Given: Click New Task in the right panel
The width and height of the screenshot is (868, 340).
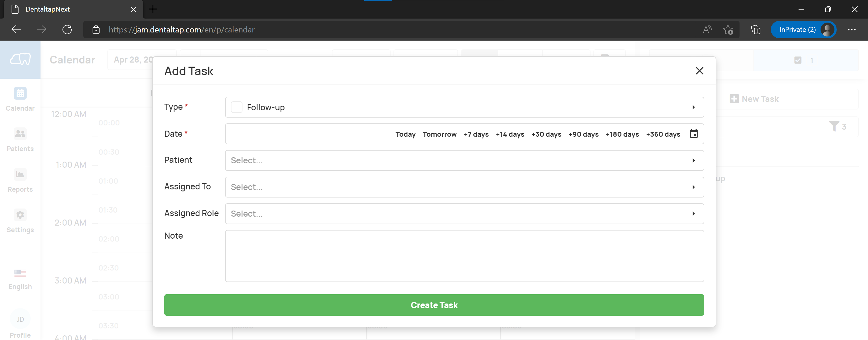Looking at the screenshot, I should [x=754, y=99].
